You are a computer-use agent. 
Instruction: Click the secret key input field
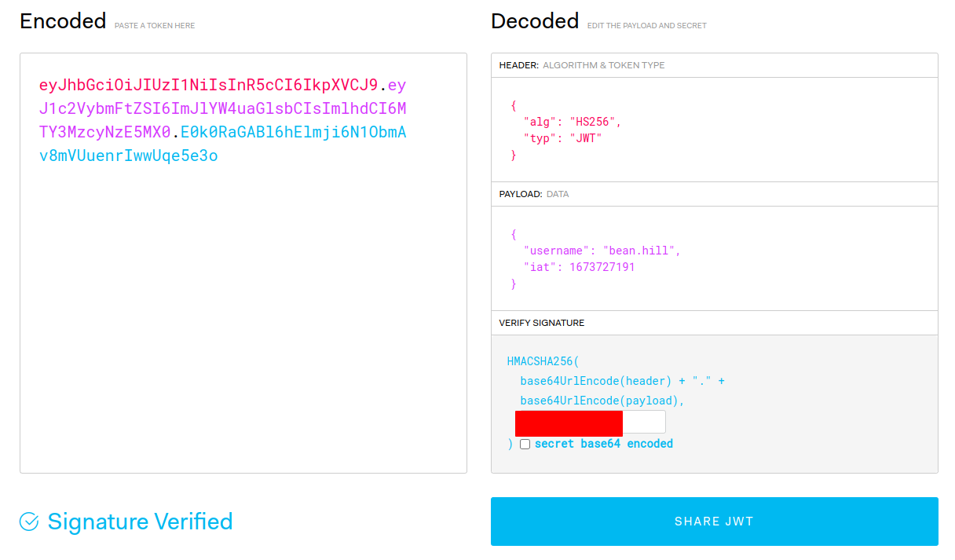click(589, 422)
